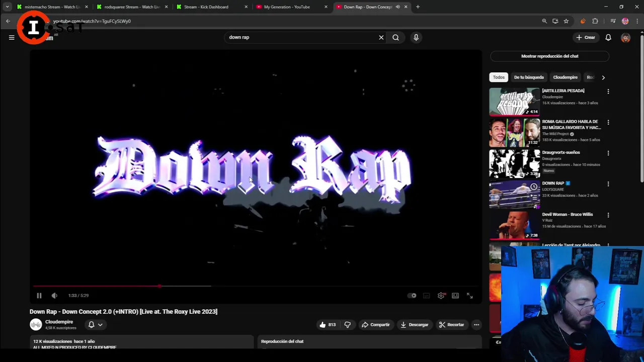Open the ARTILLERIA PESADA thumbnail
This screenshot has width=644, height=362.
[514, 102]
